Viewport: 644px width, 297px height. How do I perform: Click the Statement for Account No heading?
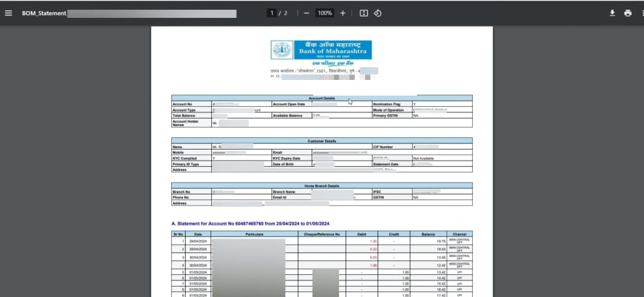coord(250,223)
